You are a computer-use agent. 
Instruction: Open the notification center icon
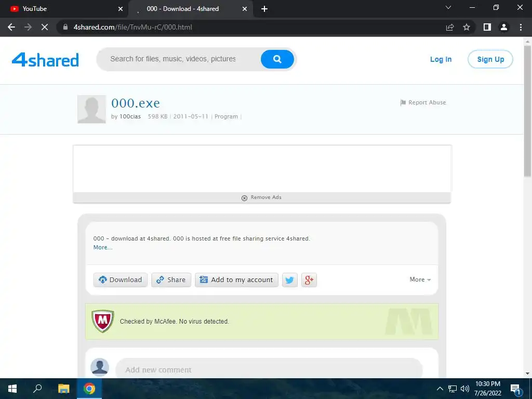pos(515,389)
